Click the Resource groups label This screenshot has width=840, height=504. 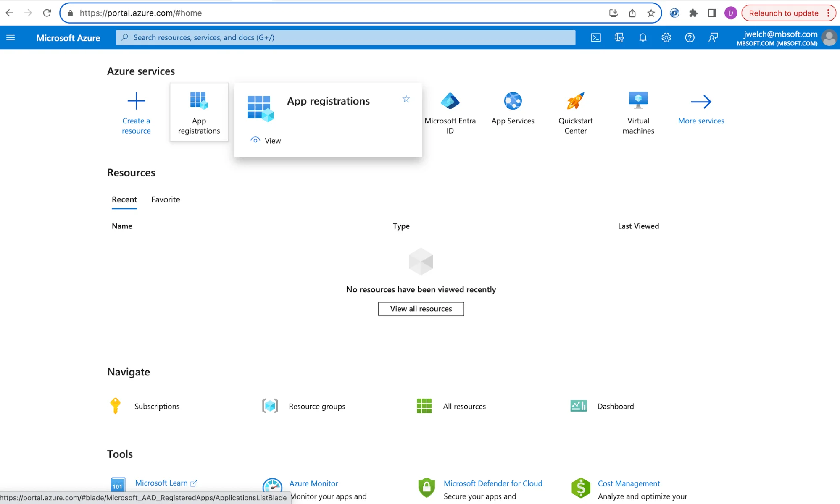[317, 406]
